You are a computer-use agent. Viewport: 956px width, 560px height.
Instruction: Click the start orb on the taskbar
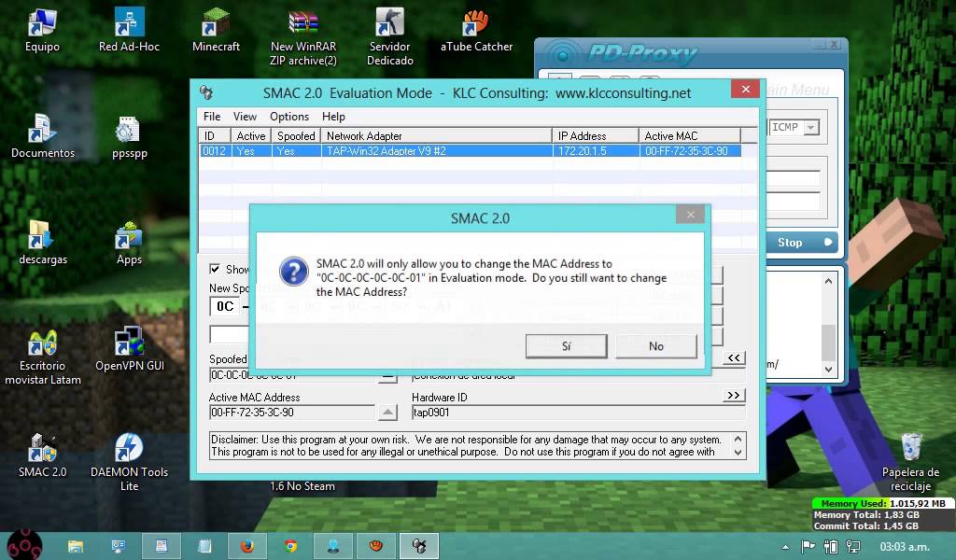[24, 545]
